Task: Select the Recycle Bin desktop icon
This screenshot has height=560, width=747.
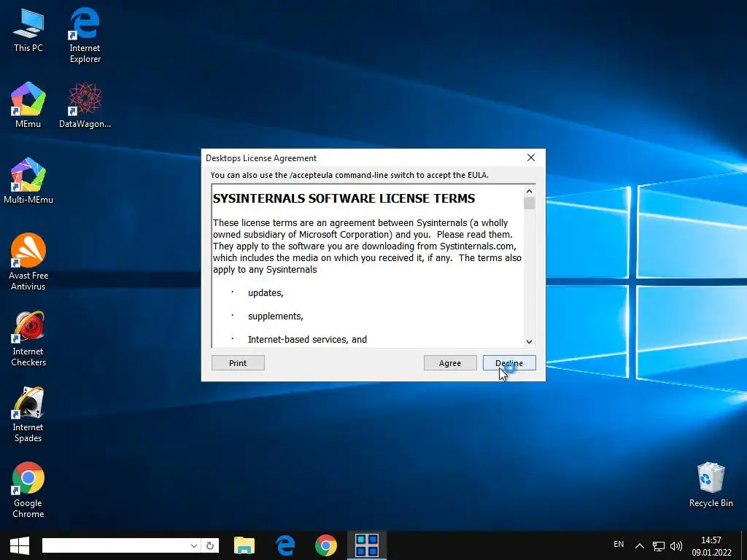Action: [711, 484]
